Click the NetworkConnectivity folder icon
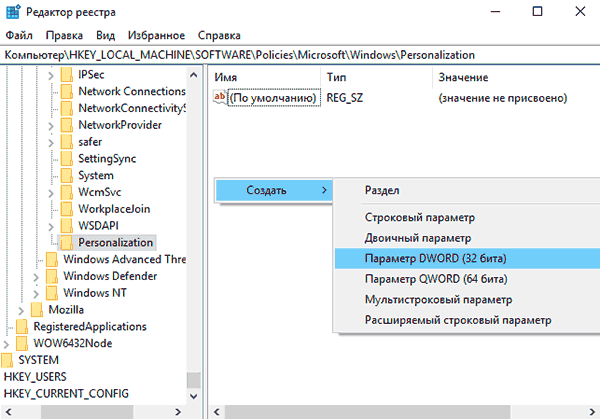This screenshot has width=600, height=419. pos(67,108)
